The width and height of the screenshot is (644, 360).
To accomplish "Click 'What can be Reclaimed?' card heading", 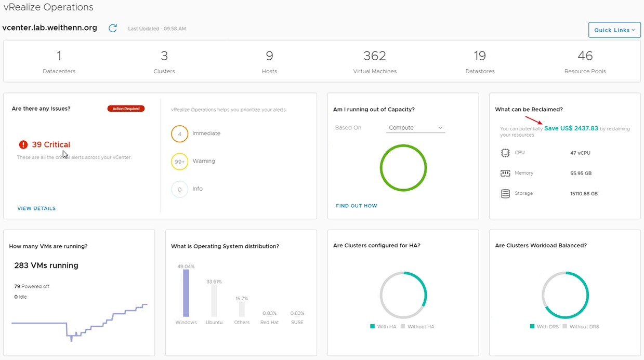I will pos(529,110).
